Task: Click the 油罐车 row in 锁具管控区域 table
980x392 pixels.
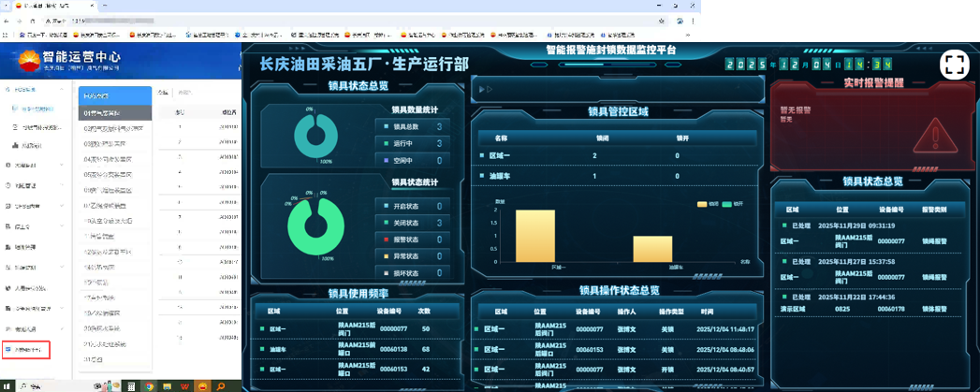Action: [x=618, y=176]
